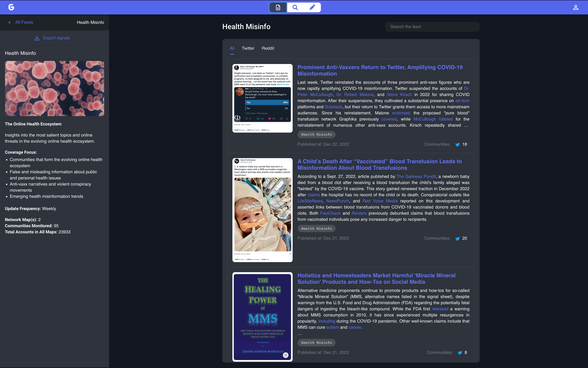
Task: Open 'Holistics and Homesteaders Market' MMS article
Action: pos(376,279)
